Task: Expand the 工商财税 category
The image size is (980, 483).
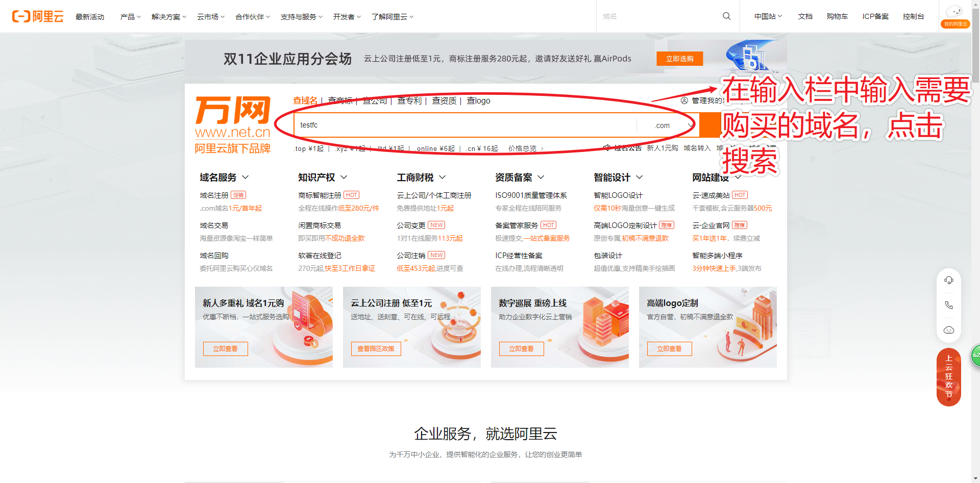Action: click(x=421, y=177)
